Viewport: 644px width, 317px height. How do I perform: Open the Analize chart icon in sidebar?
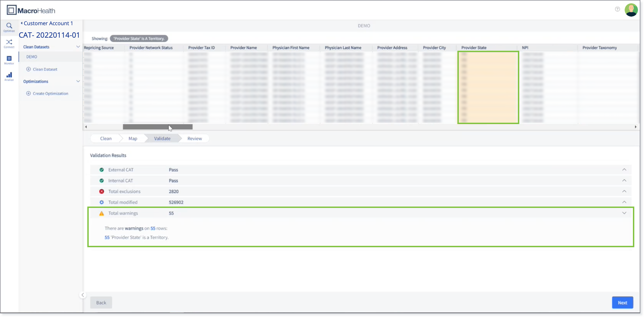pos(9,76)
